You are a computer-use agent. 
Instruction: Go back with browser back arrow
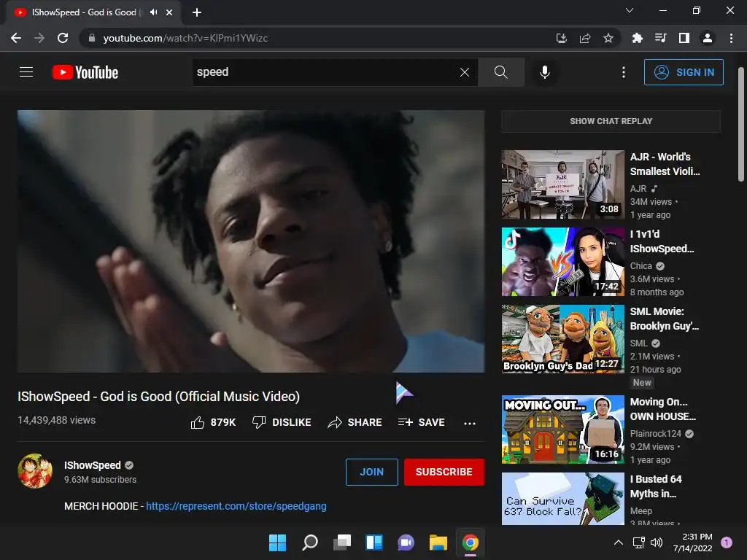(16, 38)
